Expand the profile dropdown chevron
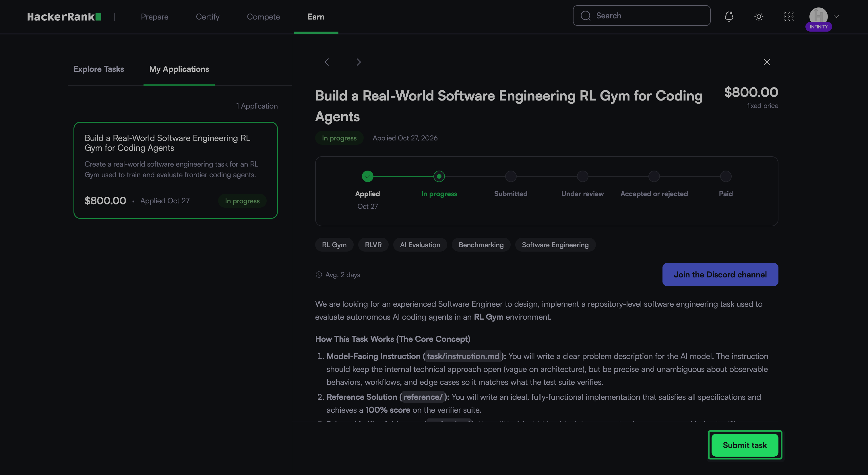Image resolution: width=868 pixels, height=475 pixels. [x=836, y=17]
